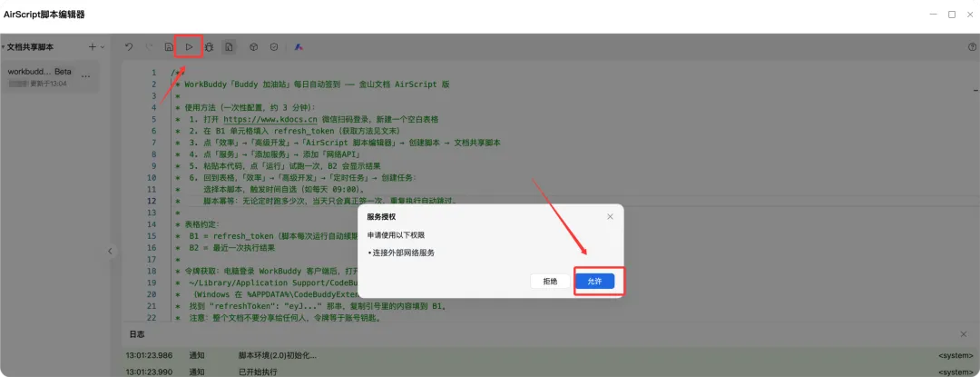The width and height of the screenshot is (980, 377).
Task: Collapse sidebar with left chevron handle
Action: [110, 251]
